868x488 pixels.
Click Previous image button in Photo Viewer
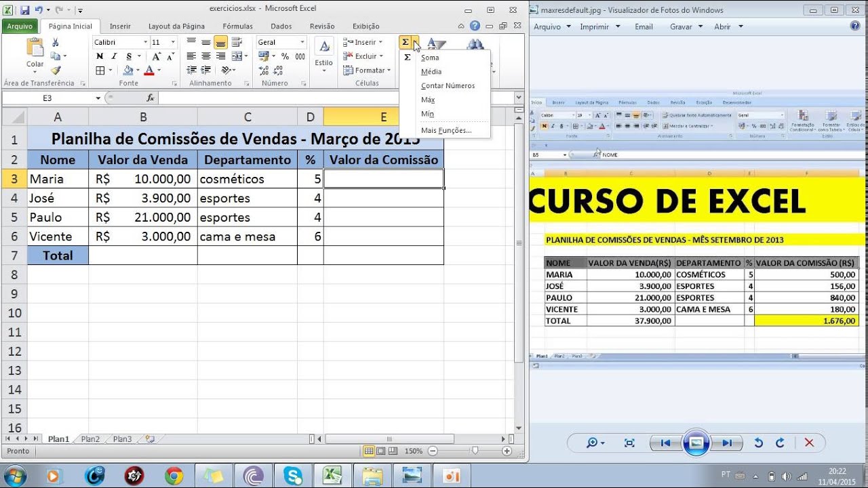(x=666, y=443)
